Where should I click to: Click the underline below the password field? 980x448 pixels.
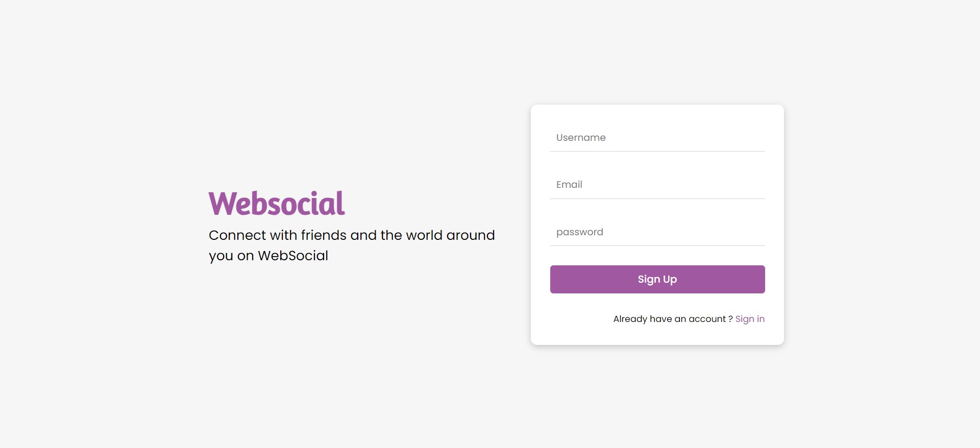click(x=657, y=246)
